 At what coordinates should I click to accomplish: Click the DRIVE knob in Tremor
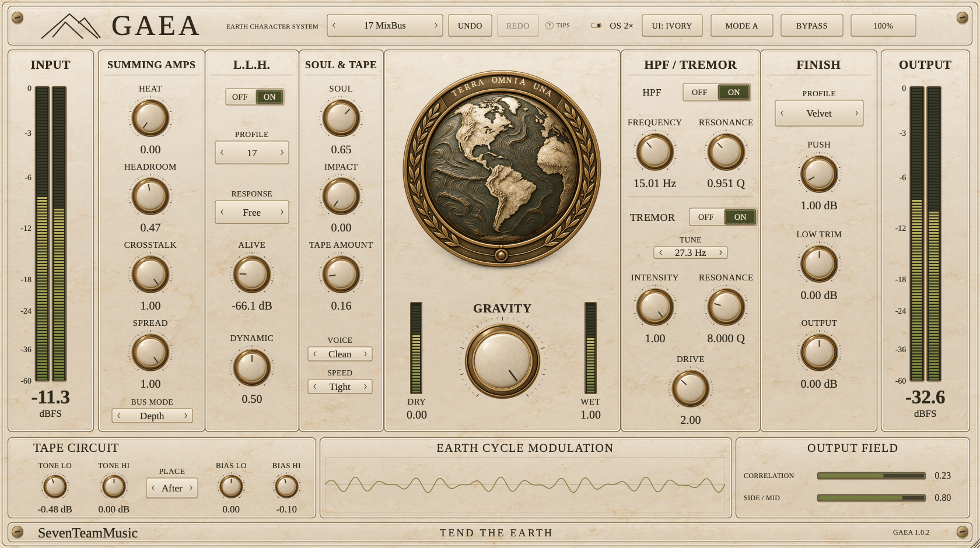click(691, 388)
